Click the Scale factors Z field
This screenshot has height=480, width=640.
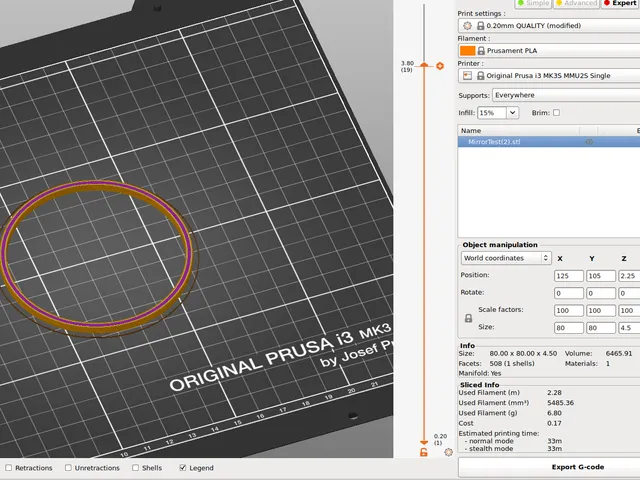point(629,311)
